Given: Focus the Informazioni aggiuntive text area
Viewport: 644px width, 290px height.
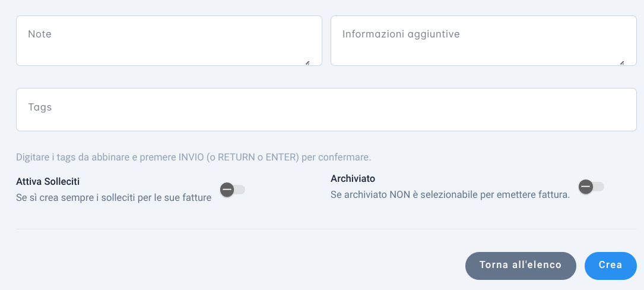Looking at the screenshot, I should pyautogui.click(x=483, y=41).
